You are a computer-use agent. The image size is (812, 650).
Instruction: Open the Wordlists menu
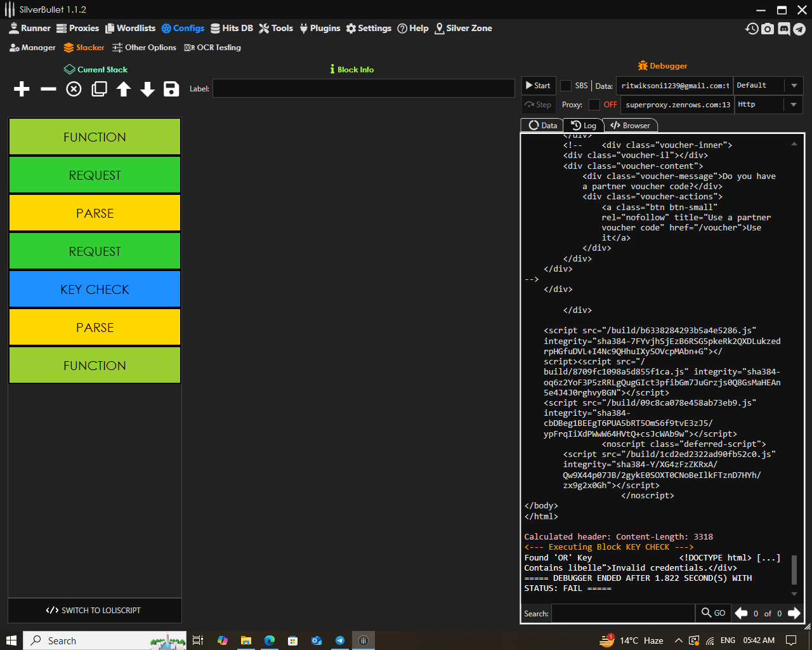coord(130,28)
